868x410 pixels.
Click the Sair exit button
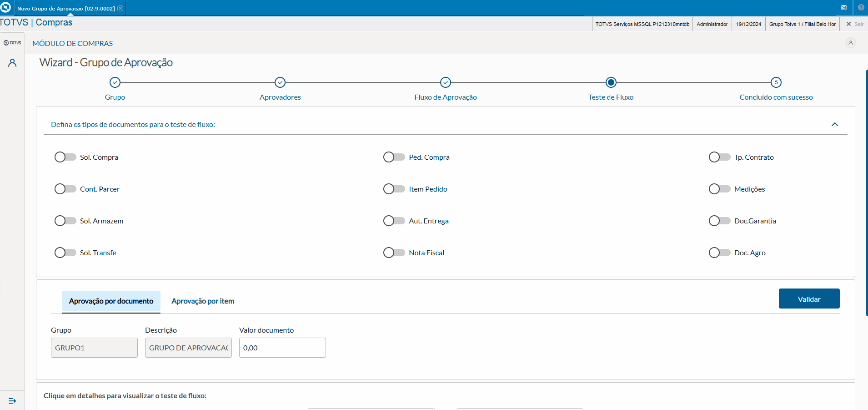tap(855, 24)
